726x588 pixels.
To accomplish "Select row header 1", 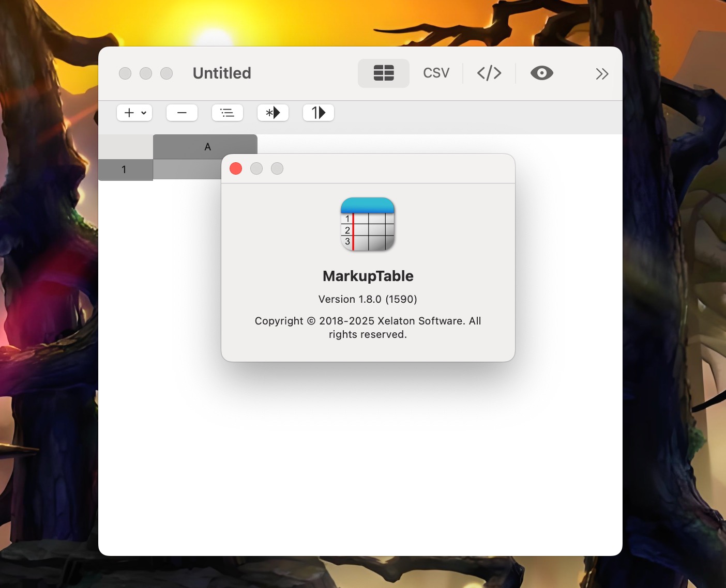I will click(126, 169).
